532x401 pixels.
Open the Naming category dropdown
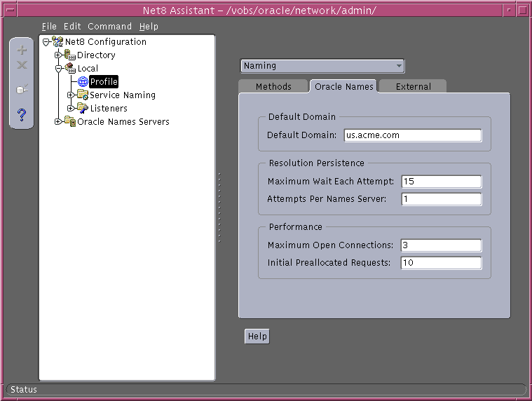(x=322, y=66)
